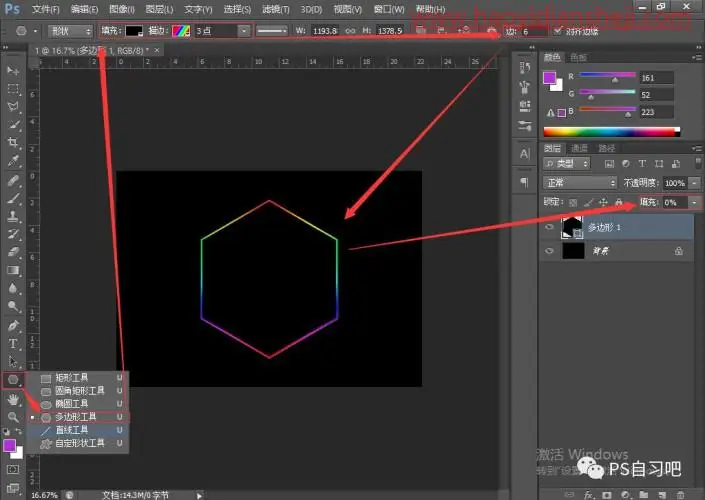Toggle layer filtering switch on
Screen dimensions: 705x500
click(x=698, y=162)
